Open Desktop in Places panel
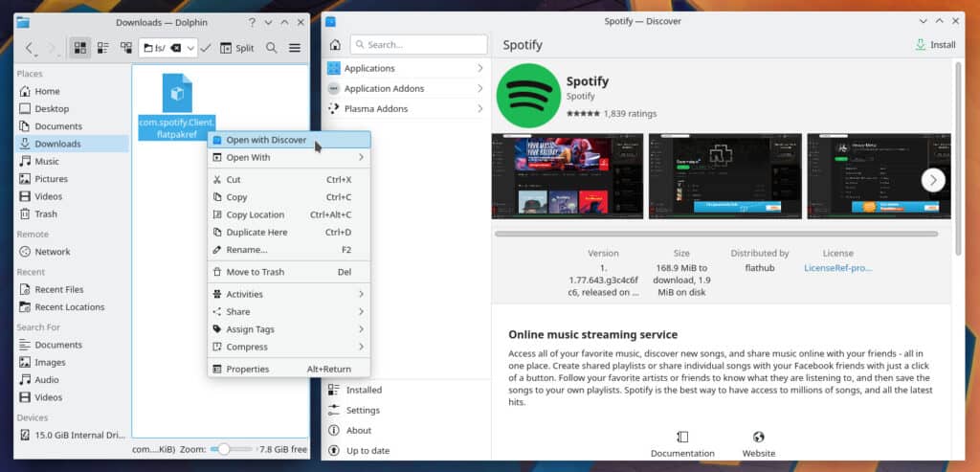This screenshot has height=472, width=980. (x=72, y=109)
